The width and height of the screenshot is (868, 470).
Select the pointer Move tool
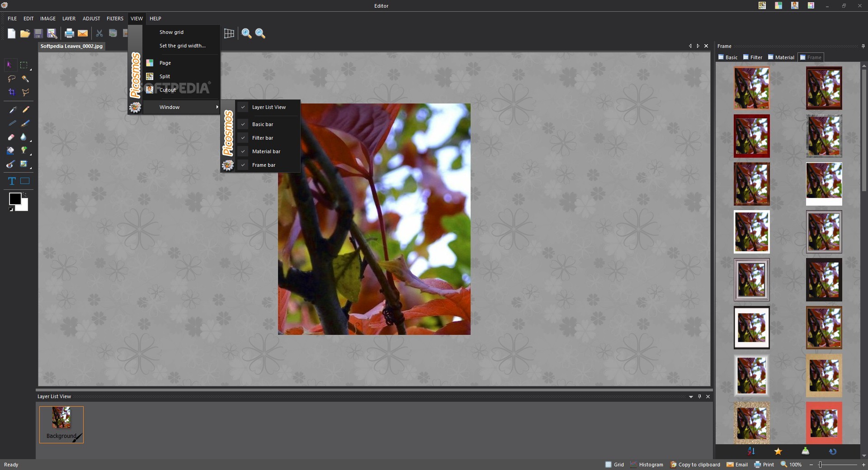[x=10, y=65]
